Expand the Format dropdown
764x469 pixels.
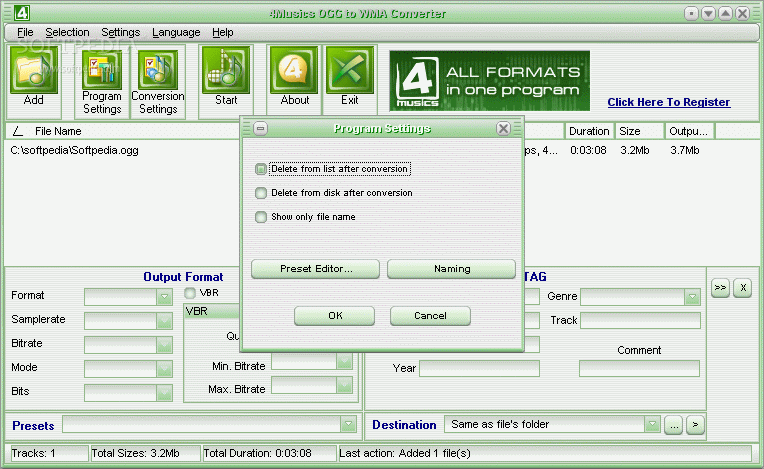[164, 297]
